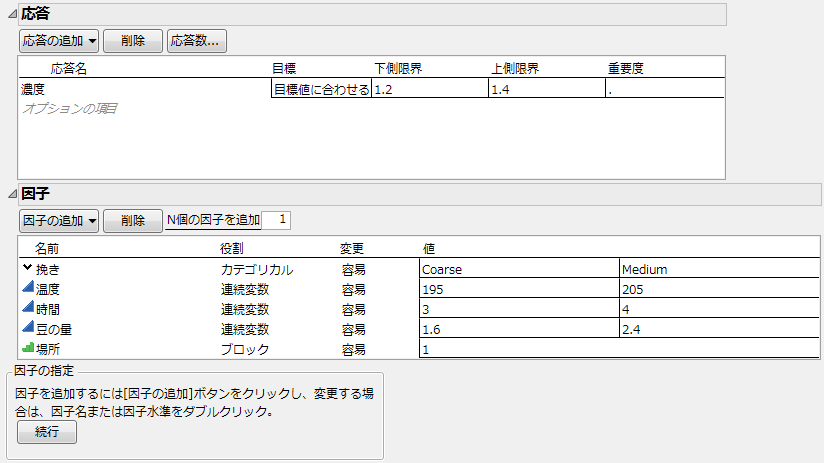Select the 2.4 value for 豆の量

click(x=719, y=329)
